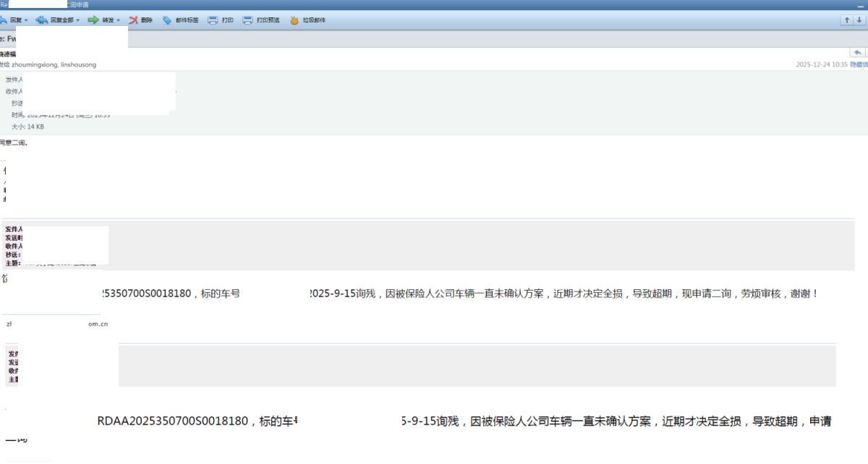The image size is (868, 464).
Task: Click the quick reply arrow above timestamp
Action: point(858,53)
